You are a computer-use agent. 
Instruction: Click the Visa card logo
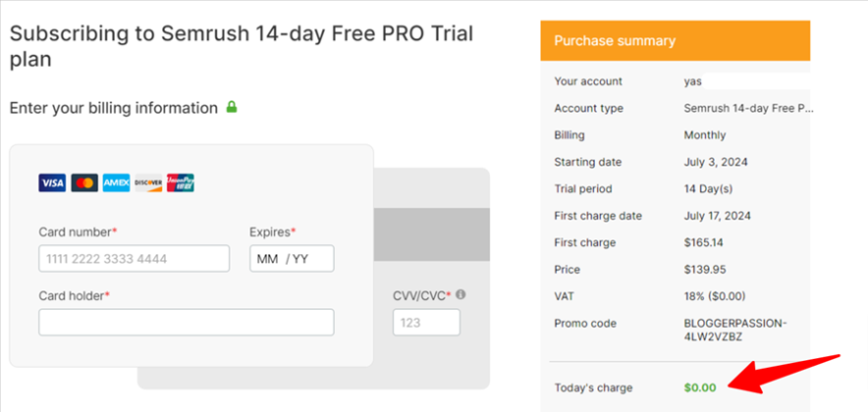pos(52,182)
